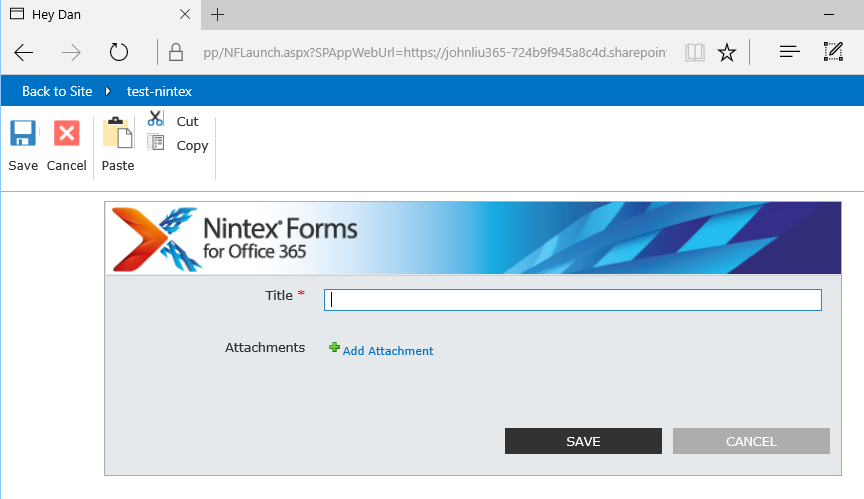Select the Copy tool in the ribbon

pyautogui.click(x=156, y=144)
